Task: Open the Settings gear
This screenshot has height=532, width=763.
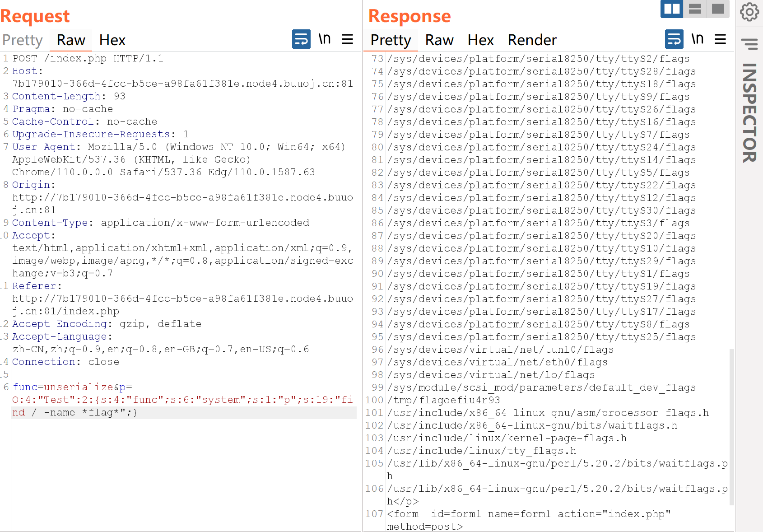Action: click(749, 12)
